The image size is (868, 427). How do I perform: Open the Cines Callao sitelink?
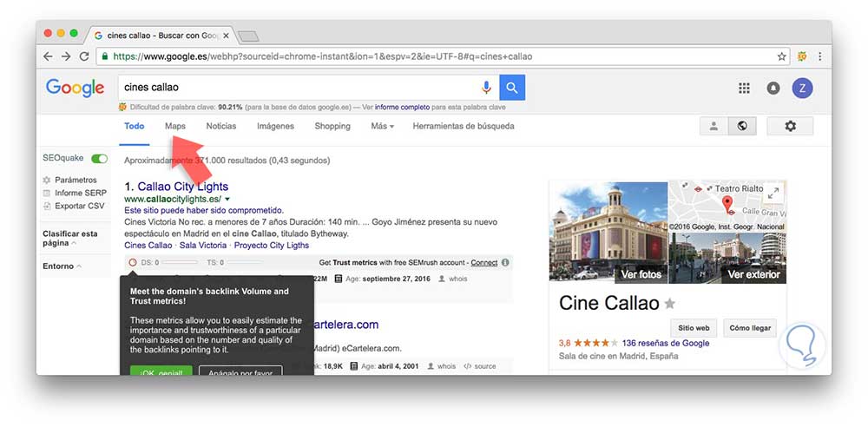click(x=148, y=246)
